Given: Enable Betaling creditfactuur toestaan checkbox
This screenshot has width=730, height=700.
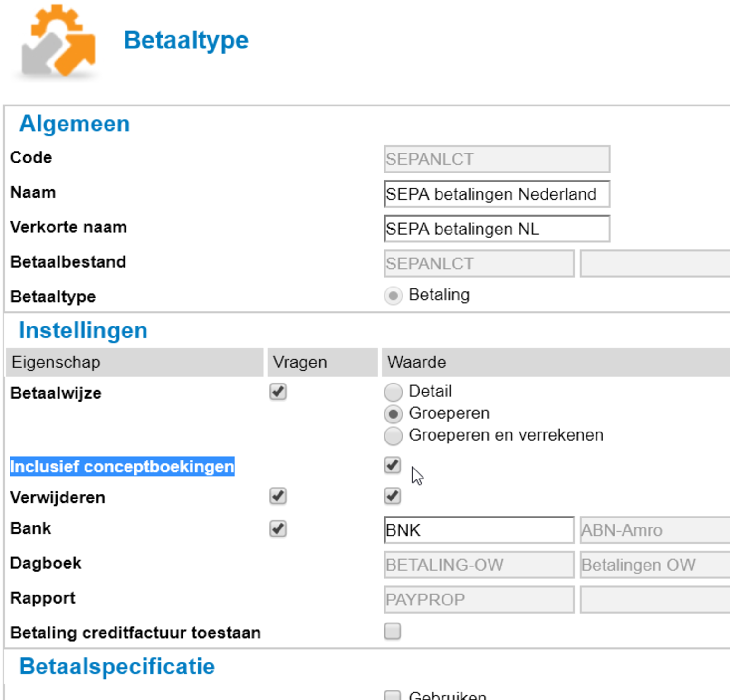Looking at the screenshot, I should 393,632.
